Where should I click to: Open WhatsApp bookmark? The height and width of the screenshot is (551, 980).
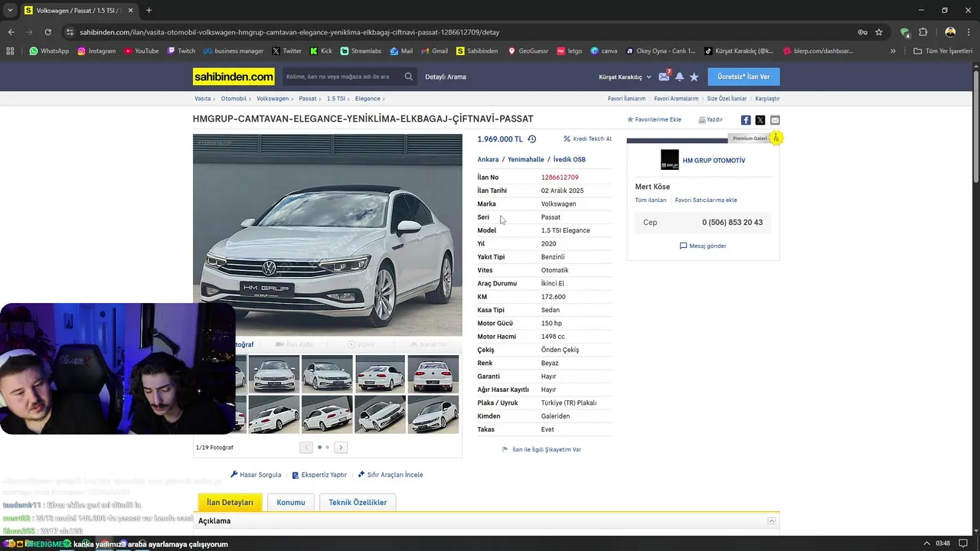point(49,51)
